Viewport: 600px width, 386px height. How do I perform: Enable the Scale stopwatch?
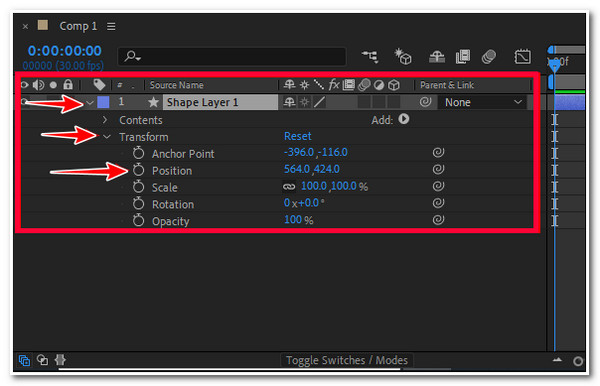[x=138, y=187]
